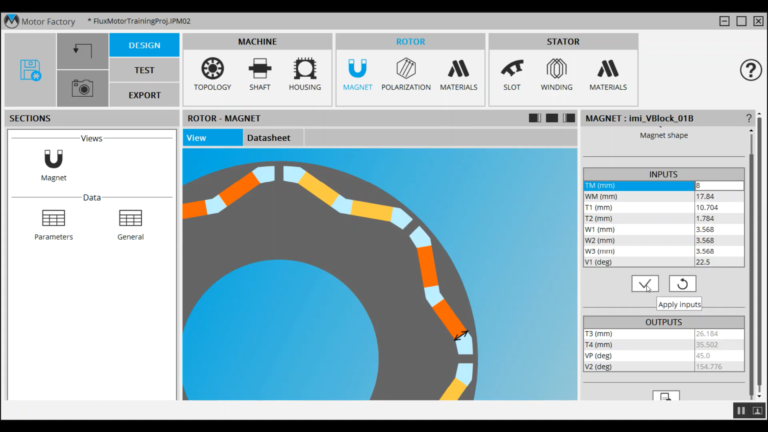Click the INPUTS table header
The width and height of the screenshot is (768, 432).
pyautogui.click(x=663, y=174)
